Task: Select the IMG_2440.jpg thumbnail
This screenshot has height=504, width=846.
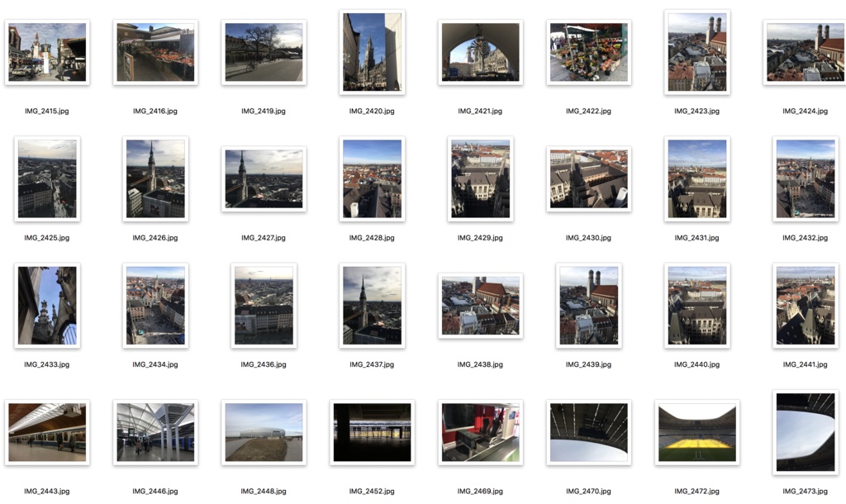Action: click(x=697, y=306)
